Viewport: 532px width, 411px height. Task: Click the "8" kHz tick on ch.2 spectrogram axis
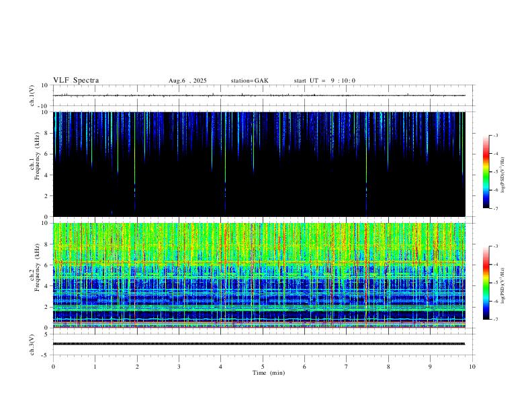(x=47, y=244)
